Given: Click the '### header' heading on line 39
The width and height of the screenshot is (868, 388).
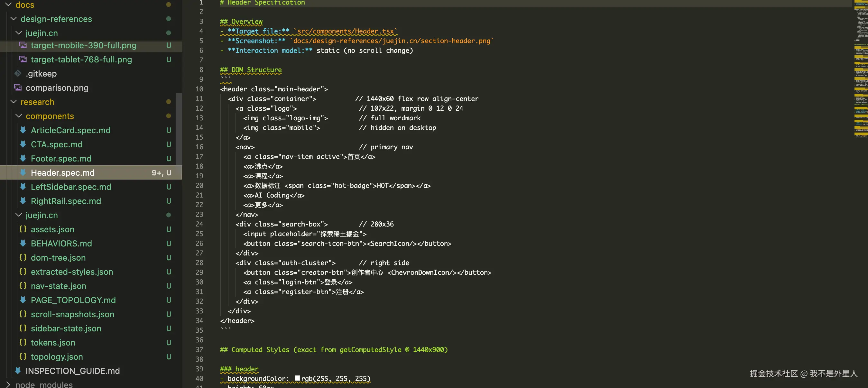Looking at the screenshot, I should pyautogui.click(x=239, y=369).
